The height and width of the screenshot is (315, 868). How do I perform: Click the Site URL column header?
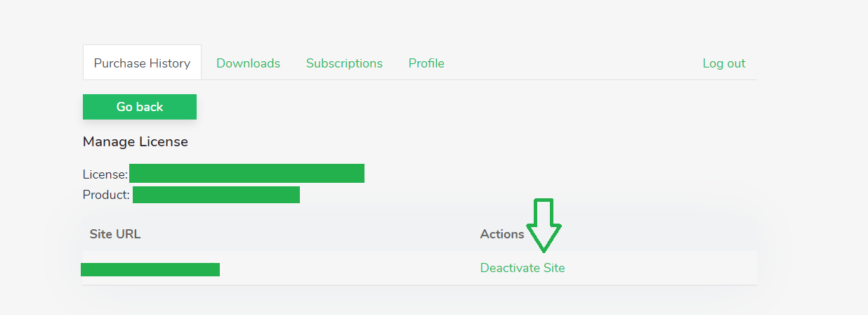pyautogui.click(x=115, y=234)
